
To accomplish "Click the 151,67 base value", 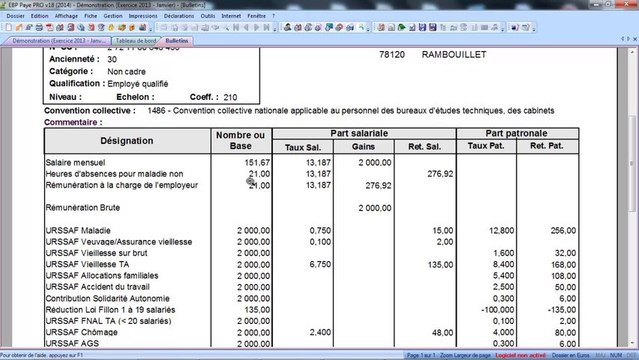I will 257,162.
